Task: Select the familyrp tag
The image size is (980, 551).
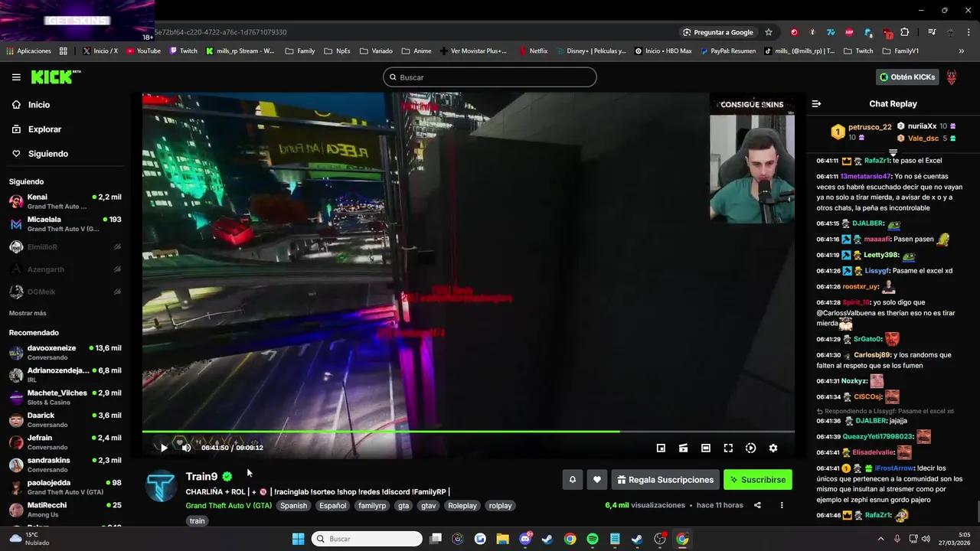Action: pyautogui.click(x=372, y=506)
